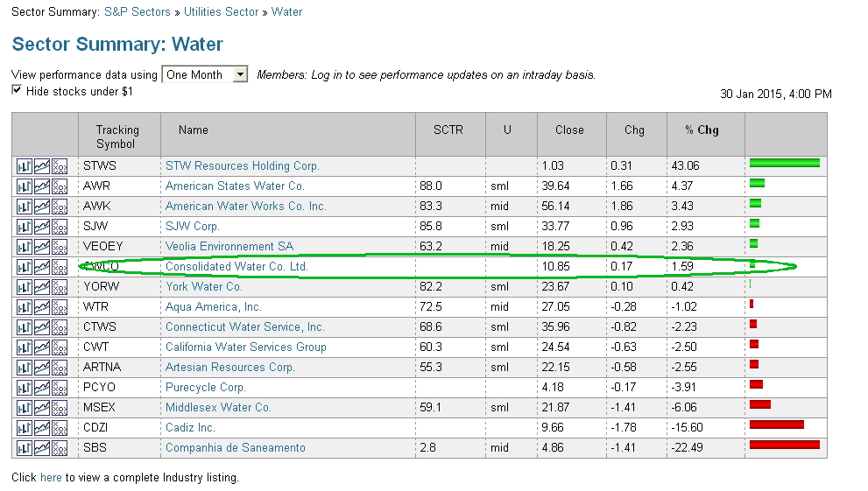
Task: Open the line chart icon for CTWS
Action: pos(42,327)
